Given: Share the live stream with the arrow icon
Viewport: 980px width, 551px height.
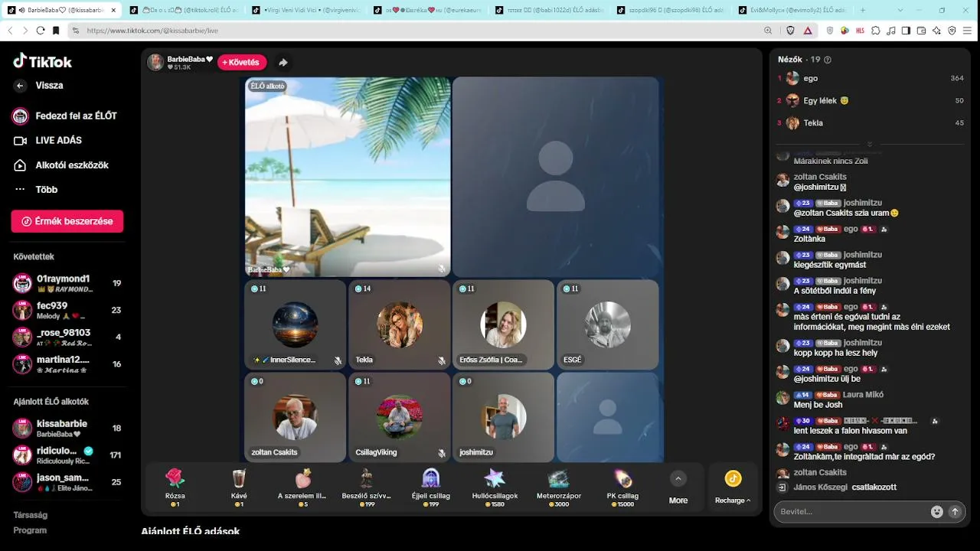Looking at the screenshot, I should 283,63.
